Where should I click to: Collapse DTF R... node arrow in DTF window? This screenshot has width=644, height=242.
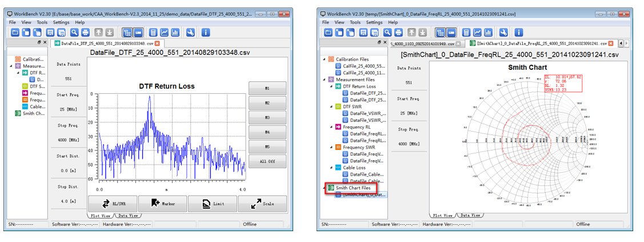18,73
